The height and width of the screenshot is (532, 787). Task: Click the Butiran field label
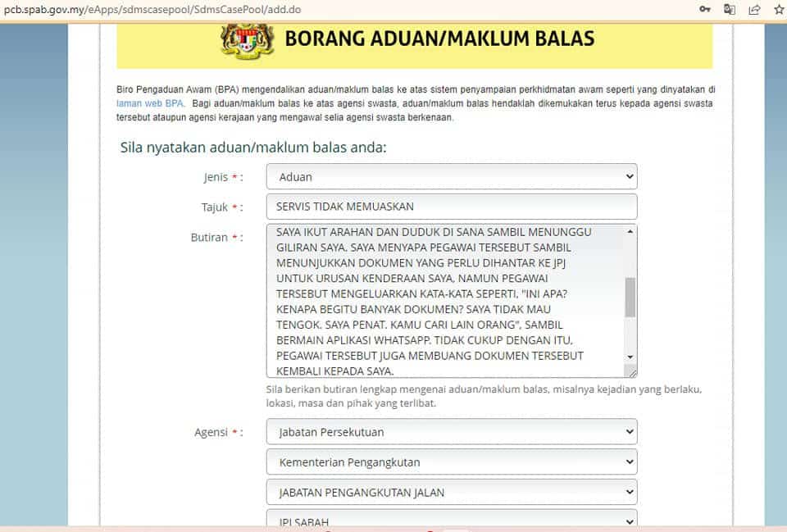click(x=216, y=238)
